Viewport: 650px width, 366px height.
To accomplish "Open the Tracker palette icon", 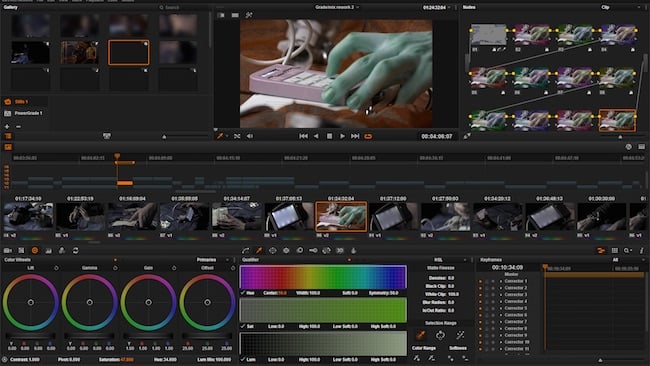I will coord(286,250).
